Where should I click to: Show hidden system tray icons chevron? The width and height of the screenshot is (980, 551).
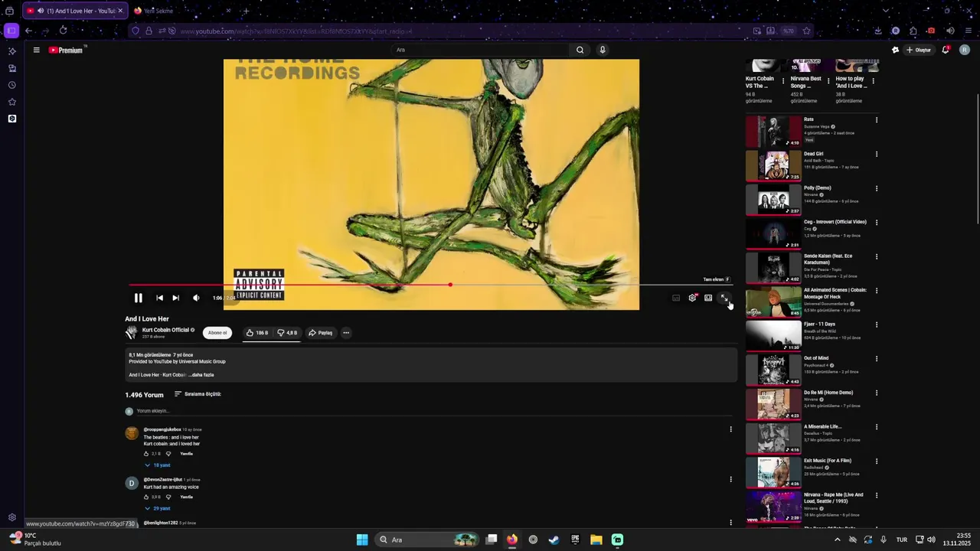837,540
